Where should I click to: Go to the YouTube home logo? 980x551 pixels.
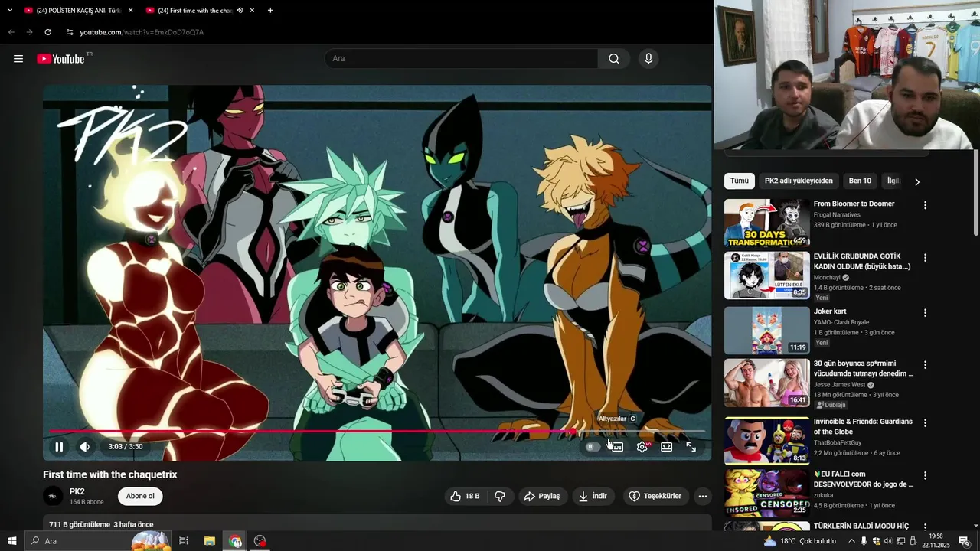[x=61, y=59]
